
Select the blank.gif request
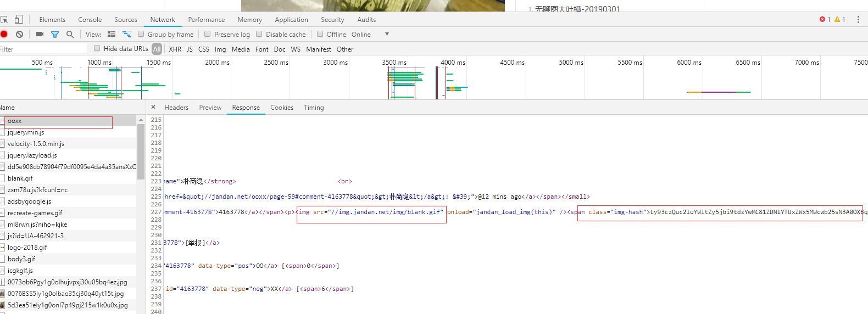tap(68, 178)
